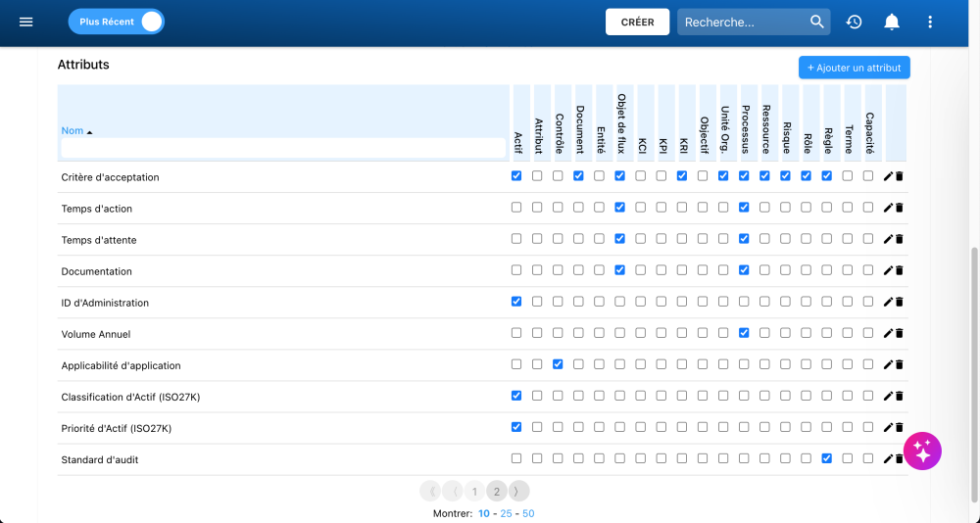Click the CRÉER button
The image size is (980, 523).
click(638, 22)
